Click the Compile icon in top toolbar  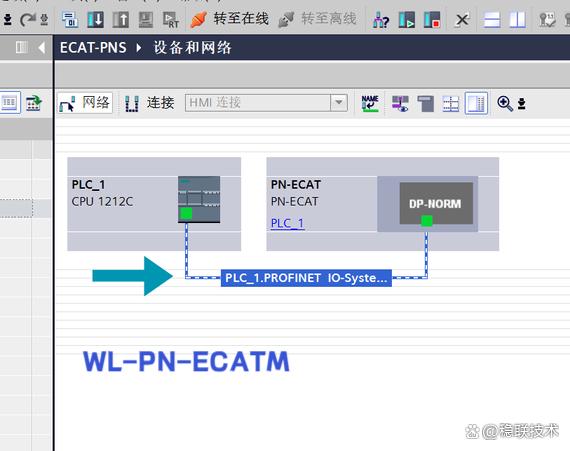click(70, 19)
